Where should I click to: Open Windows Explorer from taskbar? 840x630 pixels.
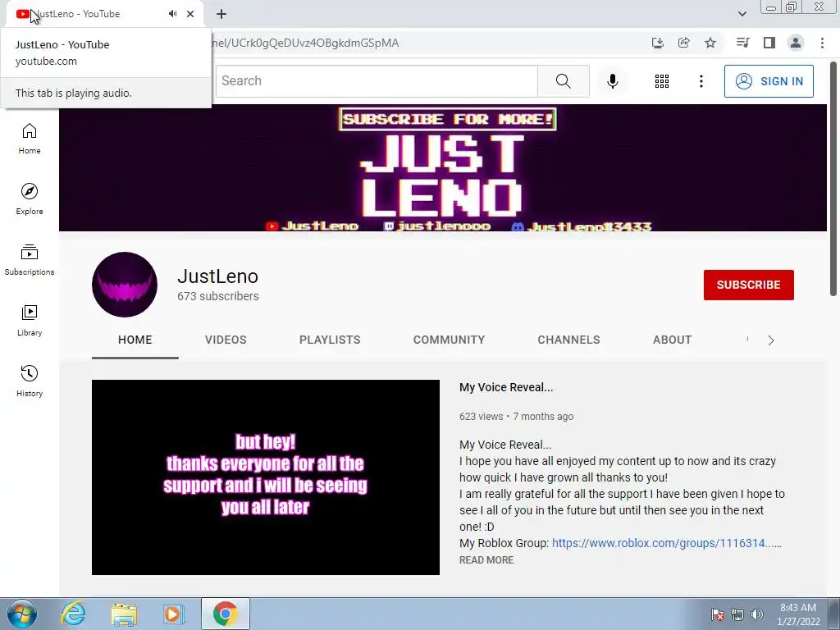pos(124,614)
